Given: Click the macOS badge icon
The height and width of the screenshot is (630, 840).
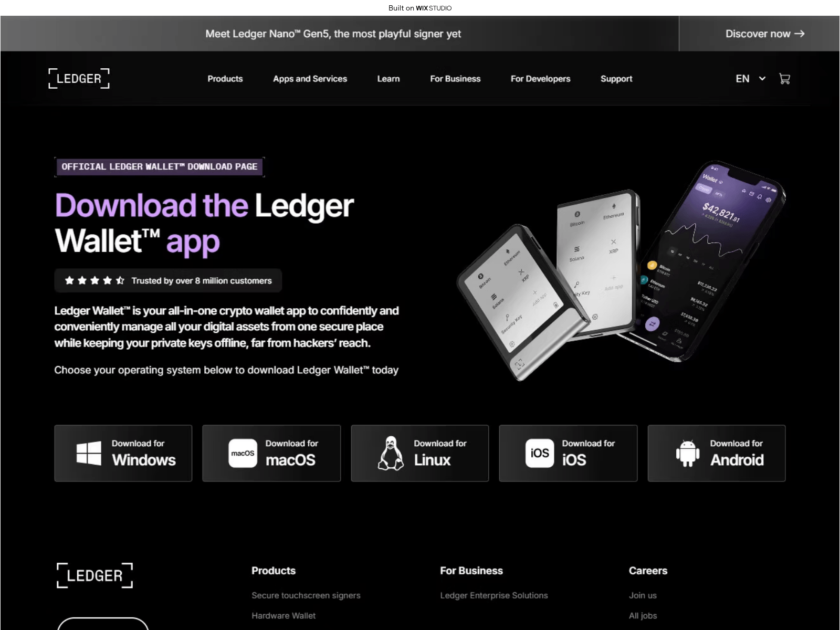Looking at the screenshot, I should (243, 453).
